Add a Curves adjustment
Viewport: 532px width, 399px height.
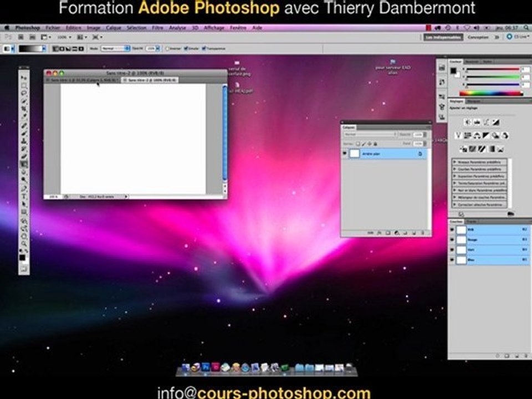pyautogui.click(x=486, y=122)
